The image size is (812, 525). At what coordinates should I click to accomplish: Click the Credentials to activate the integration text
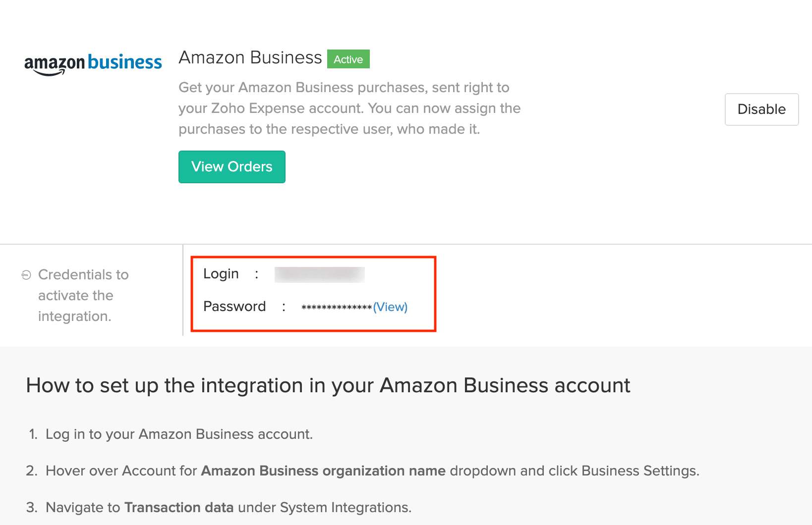click(x=83, y=296)
